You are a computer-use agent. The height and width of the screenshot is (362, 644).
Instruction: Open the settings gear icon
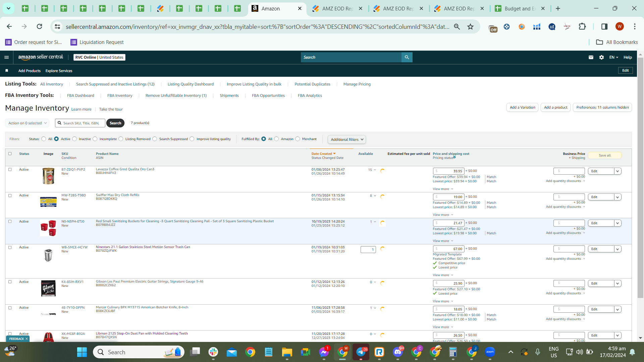click(x=602, y=57)
